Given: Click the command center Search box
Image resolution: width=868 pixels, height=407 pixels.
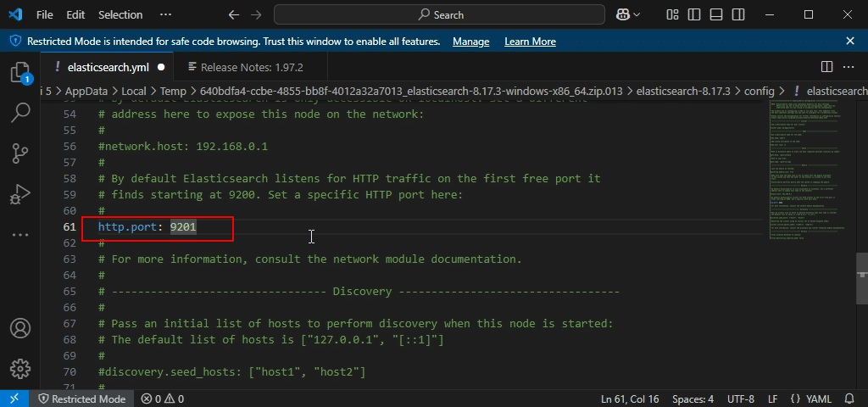Looking at the screenshot, I should 441,14.
